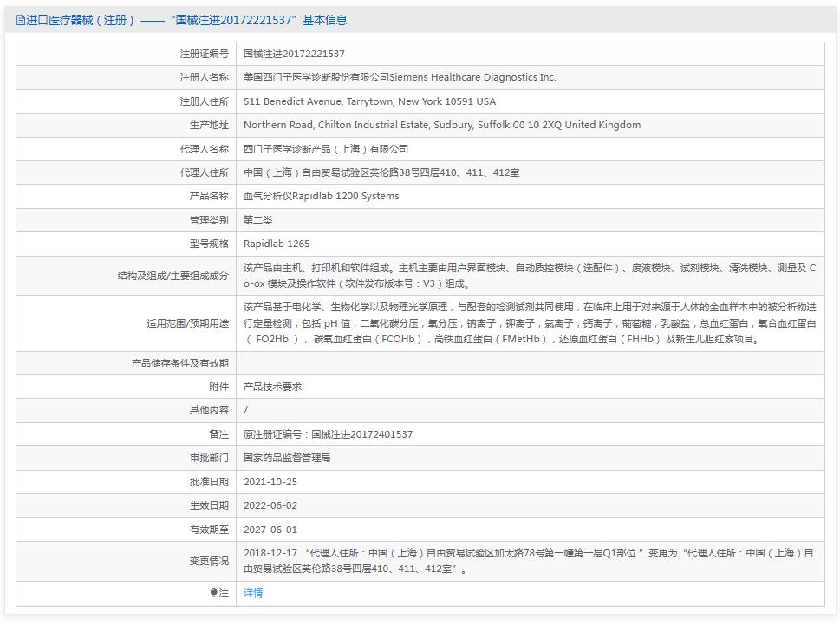Select the 2018-12-17 change record text

click(x=529, y=561)
